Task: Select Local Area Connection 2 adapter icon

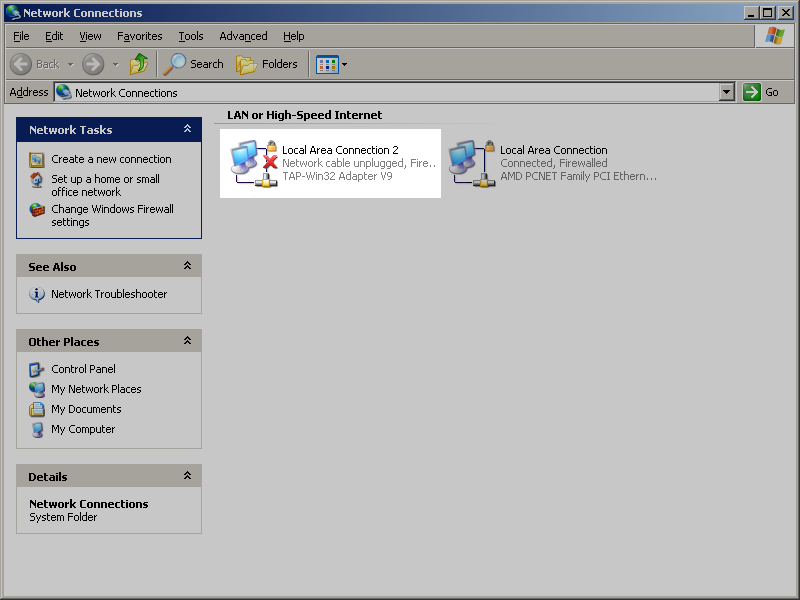Action: tap(254, 163)
